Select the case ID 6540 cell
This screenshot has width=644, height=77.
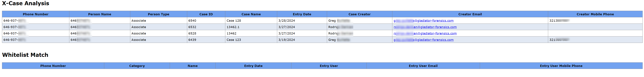click(192, 21)
